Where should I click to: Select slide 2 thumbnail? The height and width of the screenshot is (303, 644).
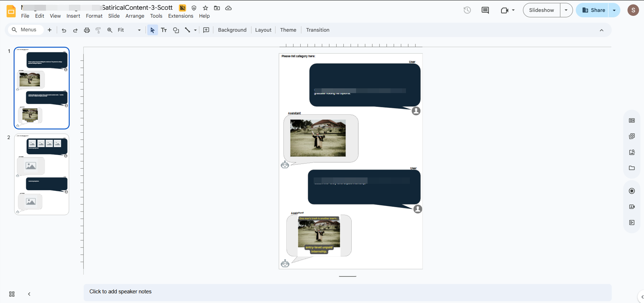tap(42, 174)
